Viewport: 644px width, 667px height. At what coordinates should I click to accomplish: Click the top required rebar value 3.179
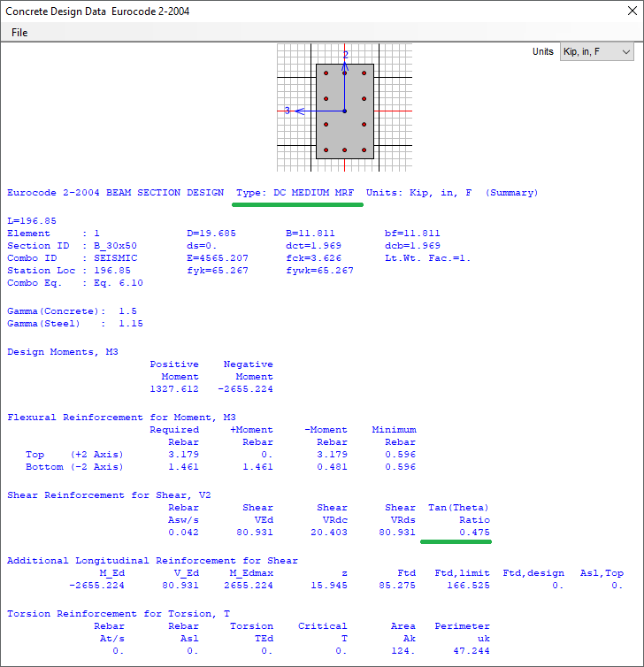click(x=182, y=455)
